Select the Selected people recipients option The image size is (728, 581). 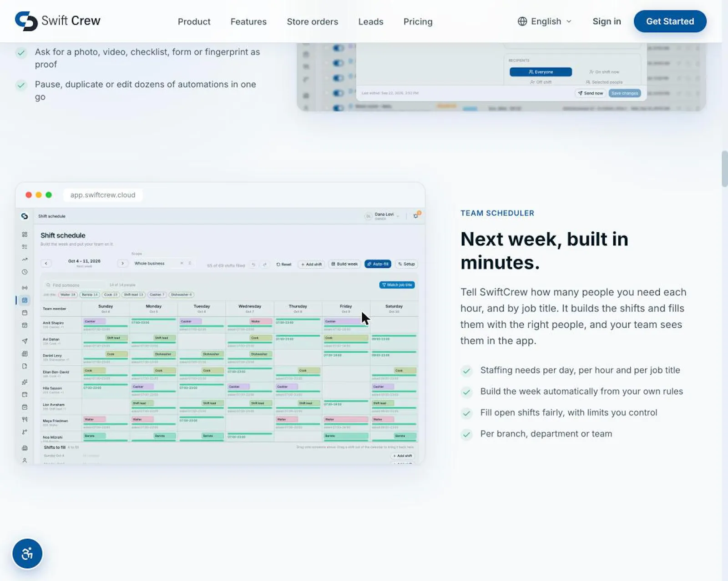[604, 82]
